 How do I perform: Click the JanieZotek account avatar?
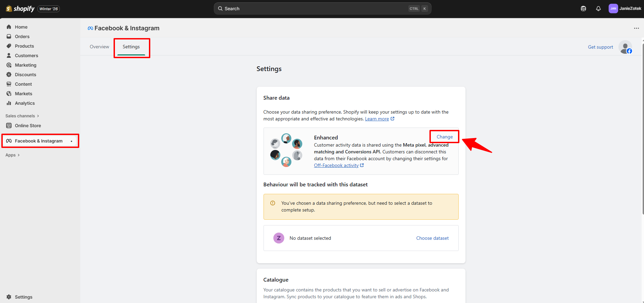pyautogui.click(x=613, y=9)
